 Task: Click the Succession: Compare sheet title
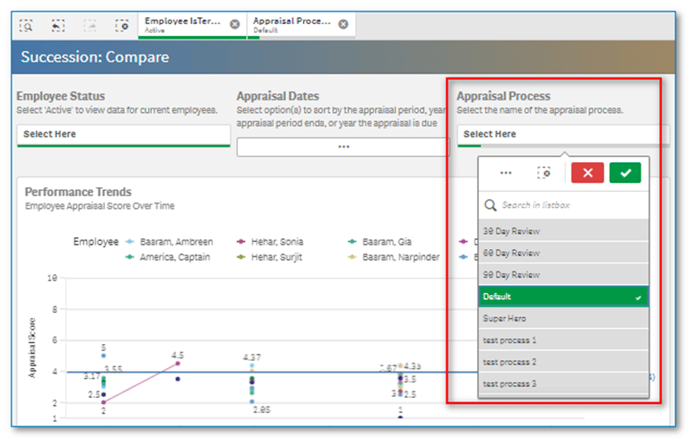95,57
